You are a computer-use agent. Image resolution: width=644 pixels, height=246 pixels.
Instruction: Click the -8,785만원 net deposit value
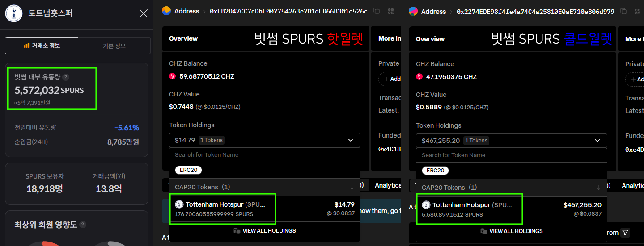122,142
